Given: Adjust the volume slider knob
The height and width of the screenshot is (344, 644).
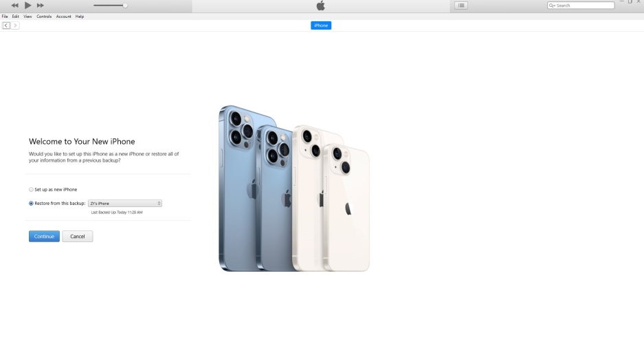Looking at the screenshot, I should [x=125, y=6].
